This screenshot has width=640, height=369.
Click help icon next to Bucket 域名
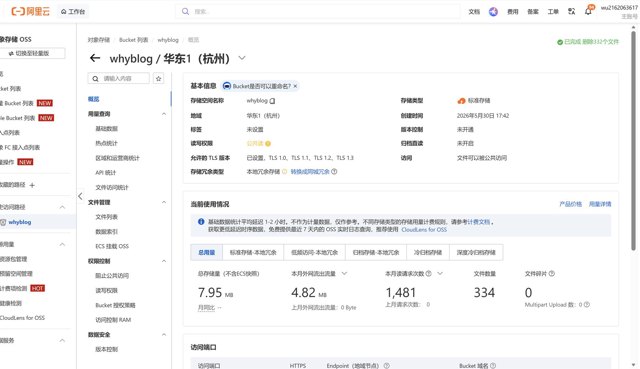[x=493, y=366]
